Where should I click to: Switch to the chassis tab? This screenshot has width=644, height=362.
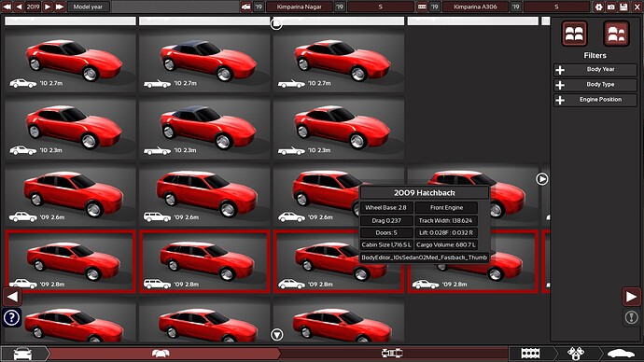[392, 354]
